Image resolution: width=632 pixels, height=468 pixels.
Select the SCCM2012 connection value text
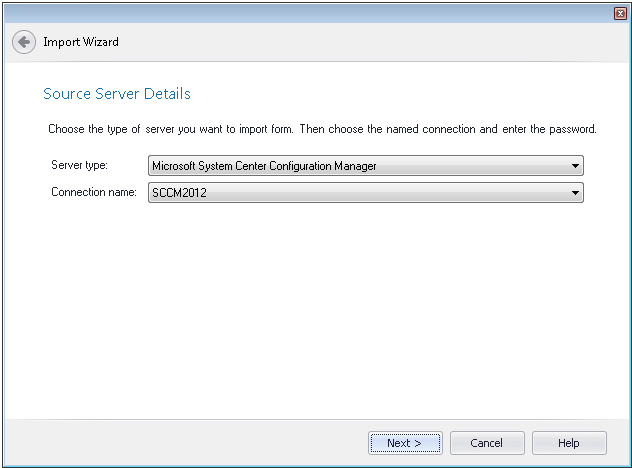(179, 193)
